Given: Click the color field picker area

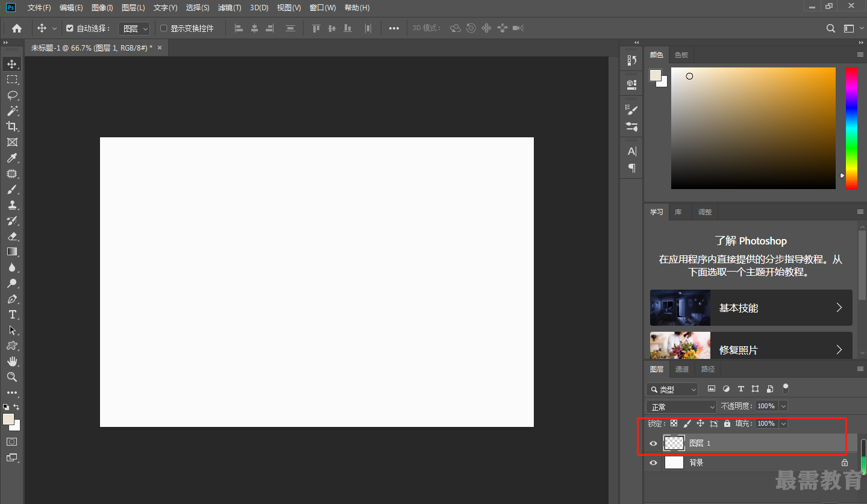Looking at the screenshot, I should coord(753,128).
